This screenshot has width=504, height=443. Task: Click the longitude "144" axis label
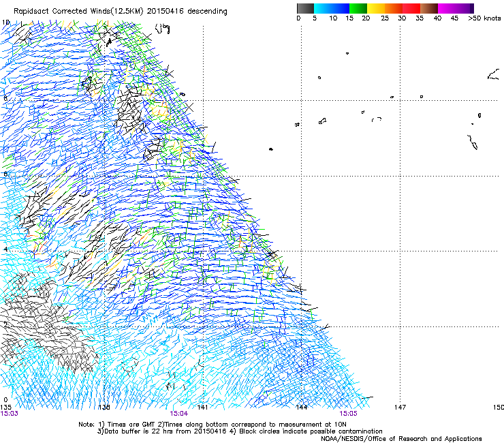pos(302,408)
